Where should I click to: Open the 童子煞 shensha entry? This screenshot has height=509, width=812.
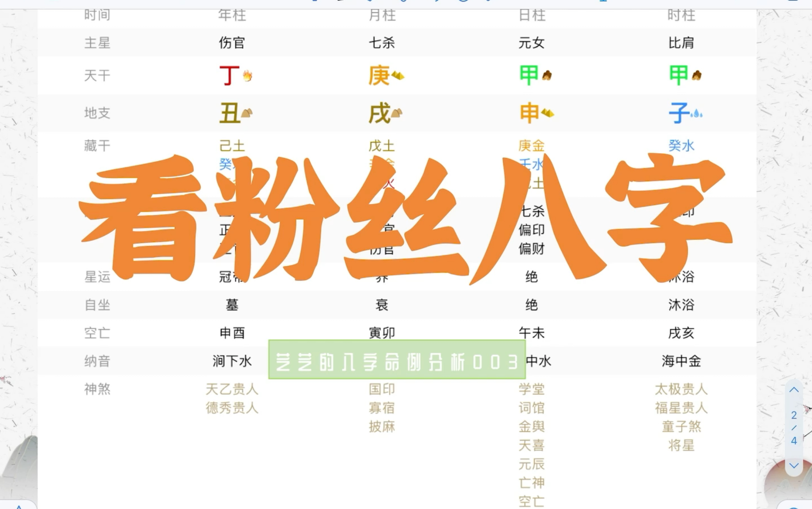681,427
